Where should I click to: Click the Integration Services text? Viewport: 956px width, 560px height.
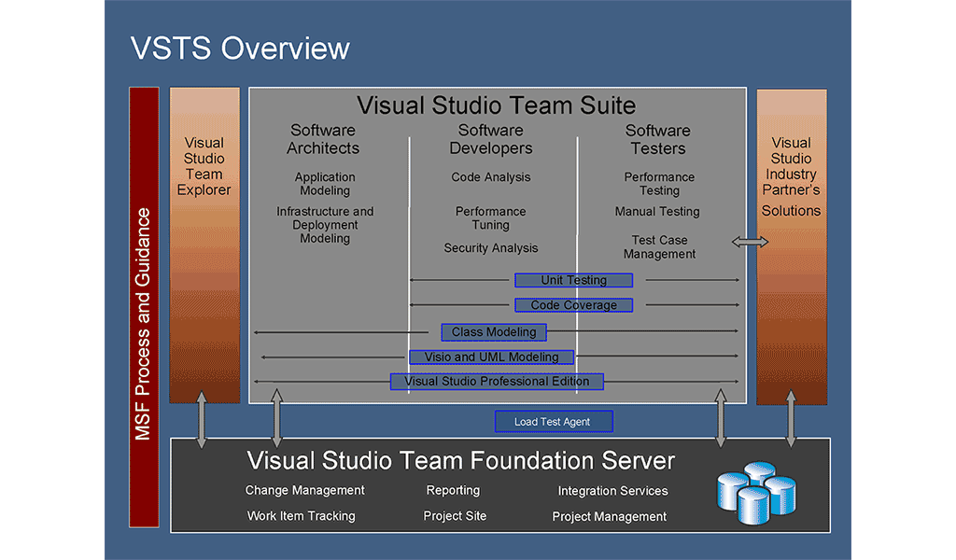(612, 491)
